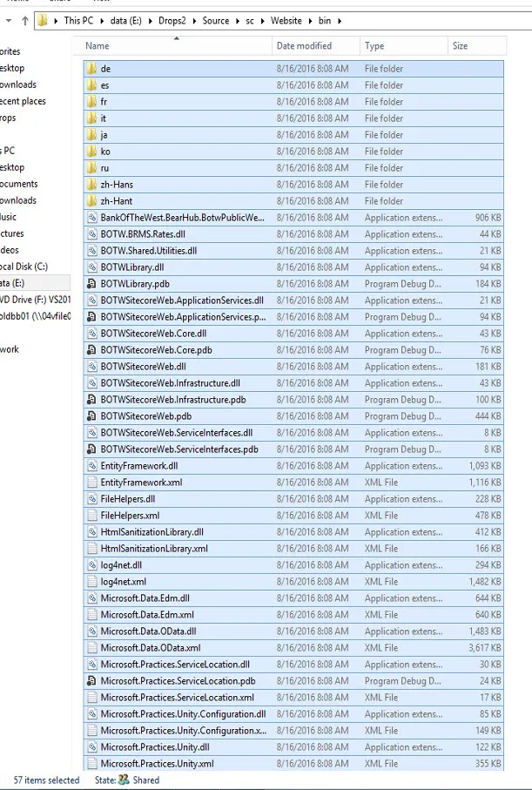Screen dimensions: 532x790
Task: Click the DLL icon of HtmlSanitizationLibrary.dll
Action: coord(91,532)
